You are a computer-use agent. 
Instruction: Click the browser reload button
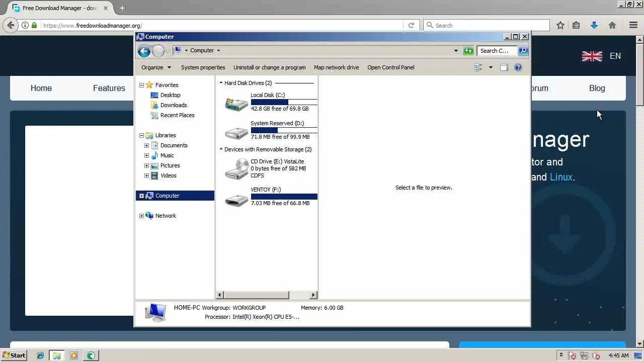tap(411, 25)
